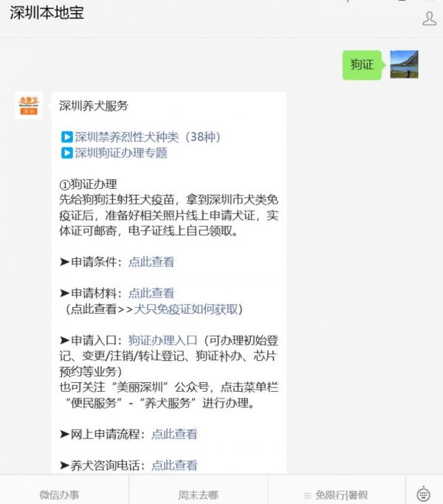443x504 pixels.
Task: Click the submenu lines icon before 免限行
Action: pyautogui.click(x=308, y=495)
